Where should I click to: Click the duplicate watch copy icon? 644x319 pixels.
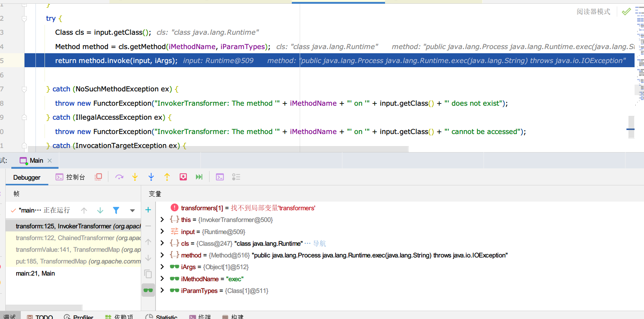pyautogui.click(x=148, y=274)
